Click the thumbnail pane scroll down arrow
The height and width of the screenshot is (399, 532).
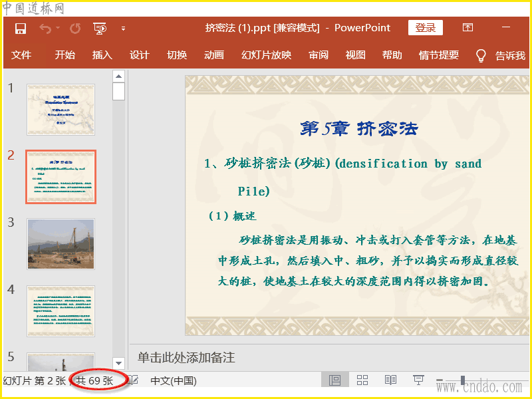pyautogui.click(x=118, y=363)
